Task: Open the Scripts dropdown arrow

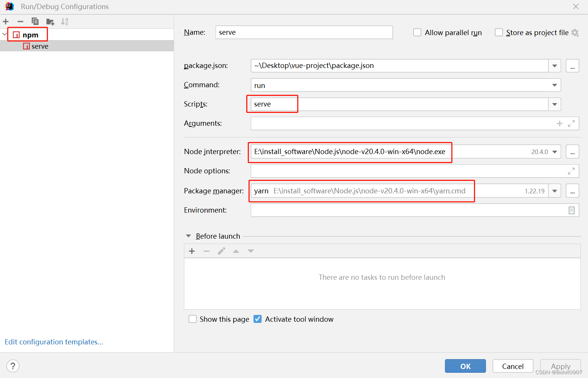Action: click(554, 104)
